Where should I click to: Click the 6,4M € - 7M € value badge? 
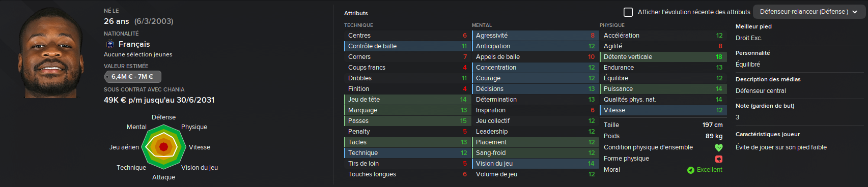(x=132, y=77)
